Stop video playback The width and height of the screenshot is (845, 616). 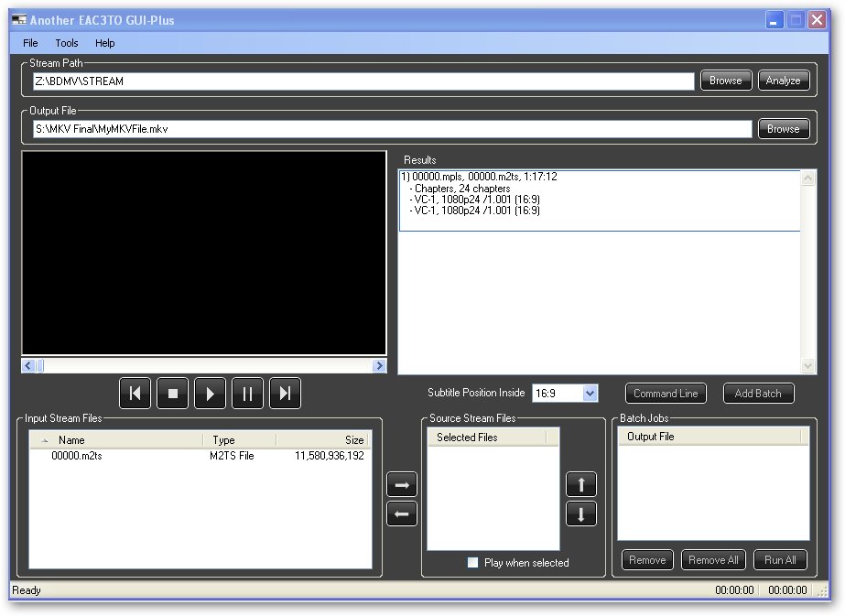(172, 394)
